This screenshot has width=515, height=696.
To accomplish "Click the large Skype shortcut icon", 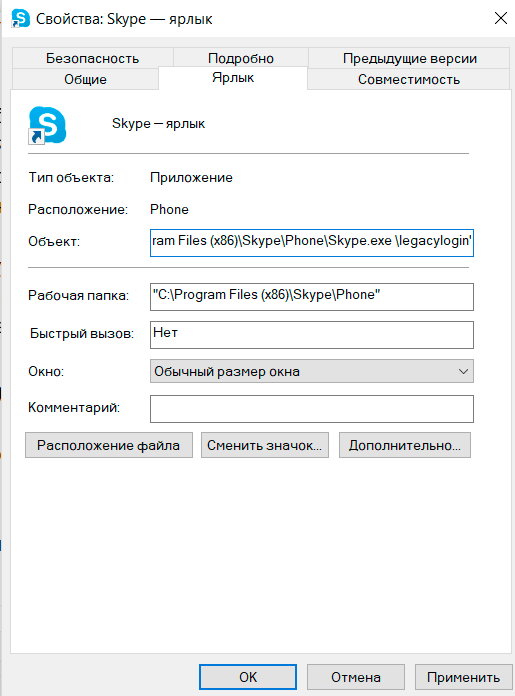I will coord(47,125).
